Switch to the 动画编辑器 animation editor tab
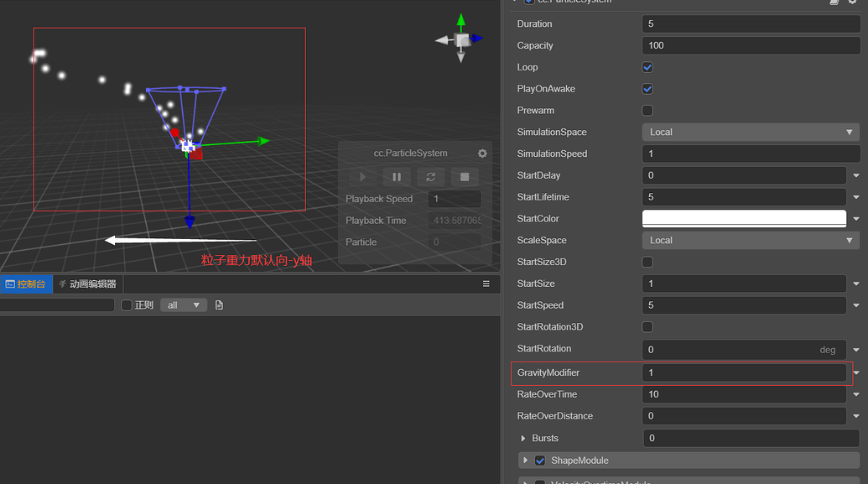 pos(88,284)
